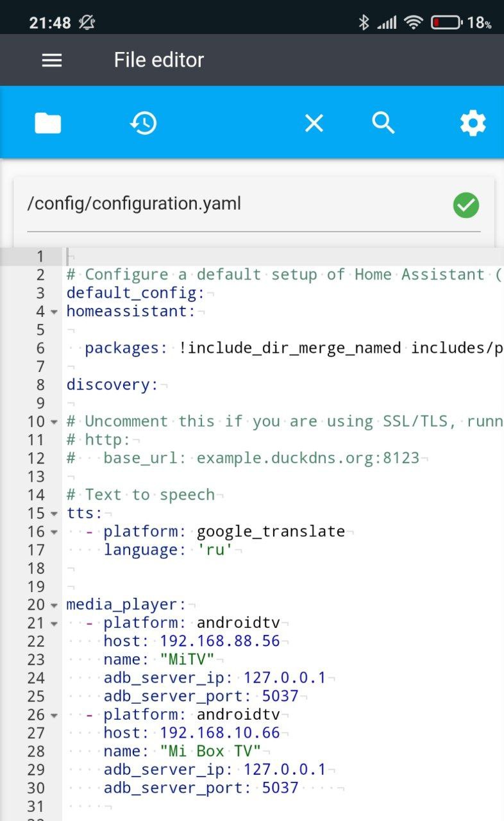Tap the cellular signal bars icon

(386, 23)
